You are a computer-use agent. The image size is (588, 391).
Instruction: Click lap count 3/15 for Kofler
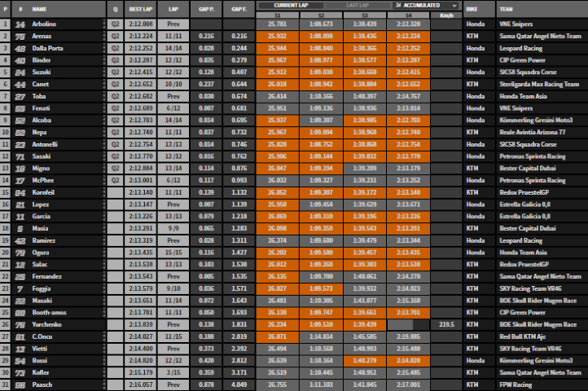[173, 372]
